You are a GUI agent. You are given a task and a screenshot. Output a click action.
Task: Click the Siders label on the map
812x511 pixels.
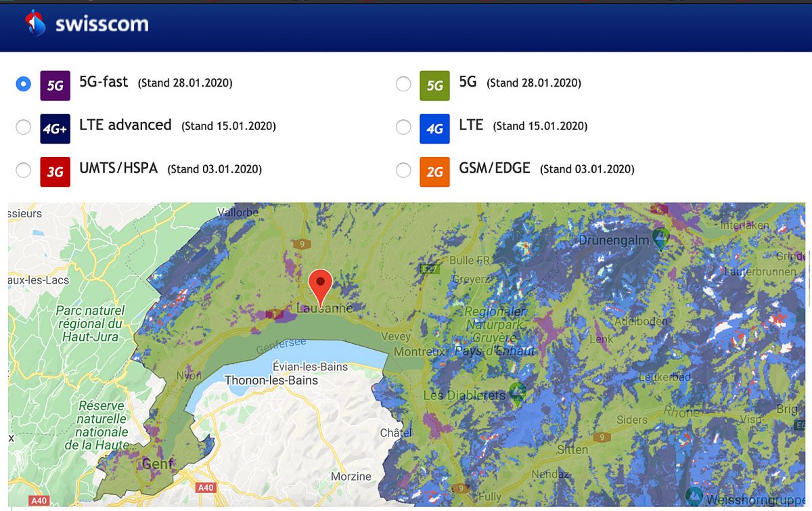[632, 420]
